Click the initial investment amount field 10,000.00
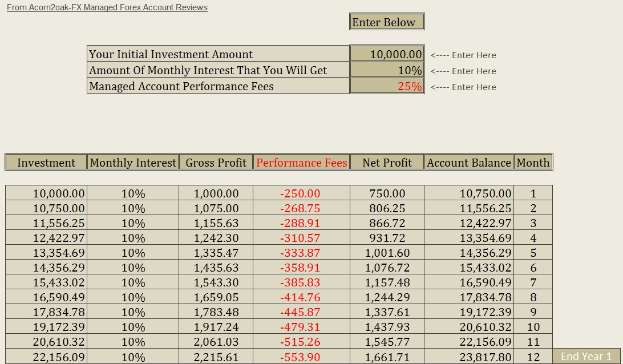 tap(387, 54)
